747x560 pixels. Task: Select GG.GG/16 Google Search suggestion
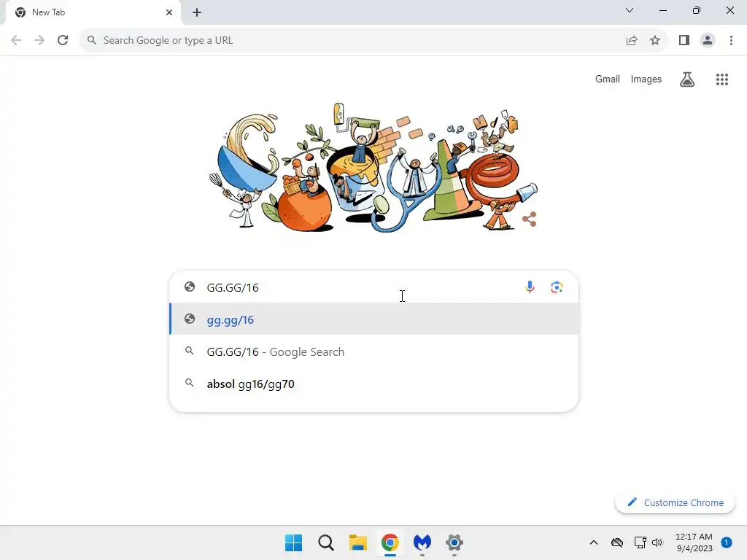tap(374, 351)
